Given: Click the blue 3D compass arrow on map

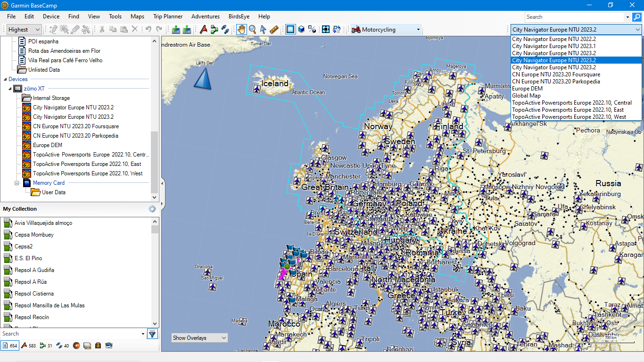Looking at the screenshot, I should tap(203, 78).
